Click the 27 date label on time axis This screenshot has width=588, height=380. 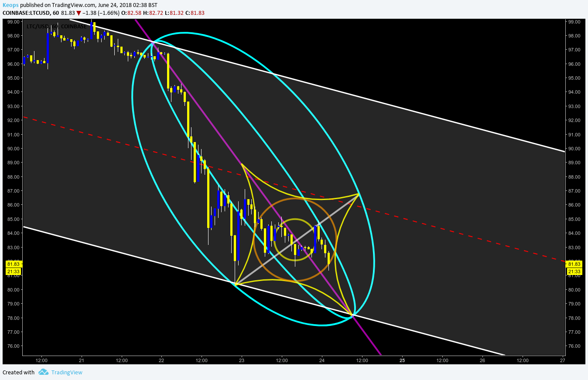(563, 360)
